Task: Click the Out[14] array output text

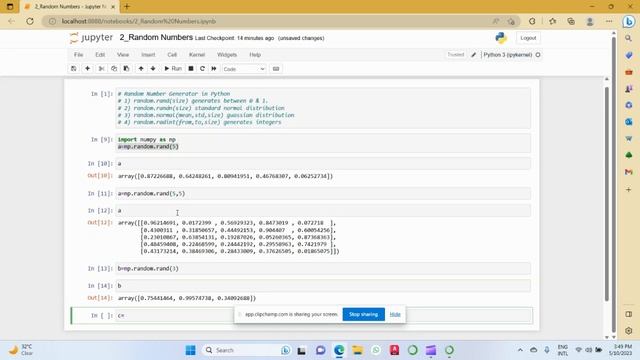Action: pos(187,298)
